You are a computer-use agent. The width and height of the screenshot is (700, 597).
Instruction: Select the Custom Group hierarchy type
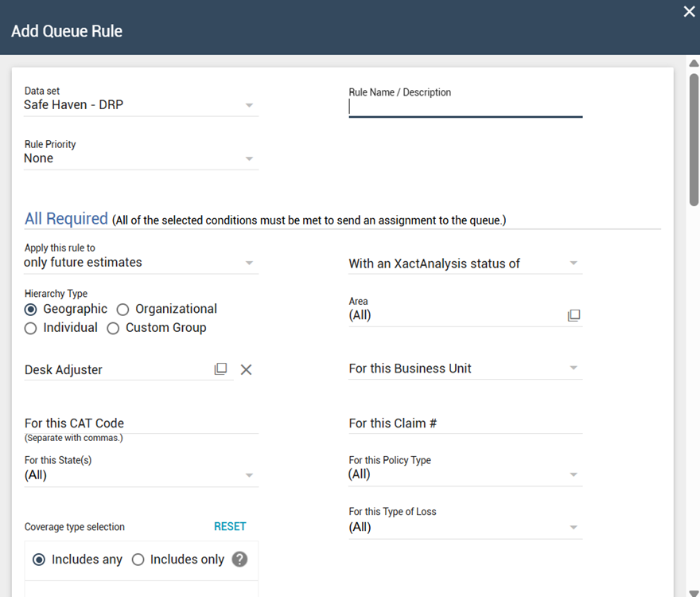(114, 328)
